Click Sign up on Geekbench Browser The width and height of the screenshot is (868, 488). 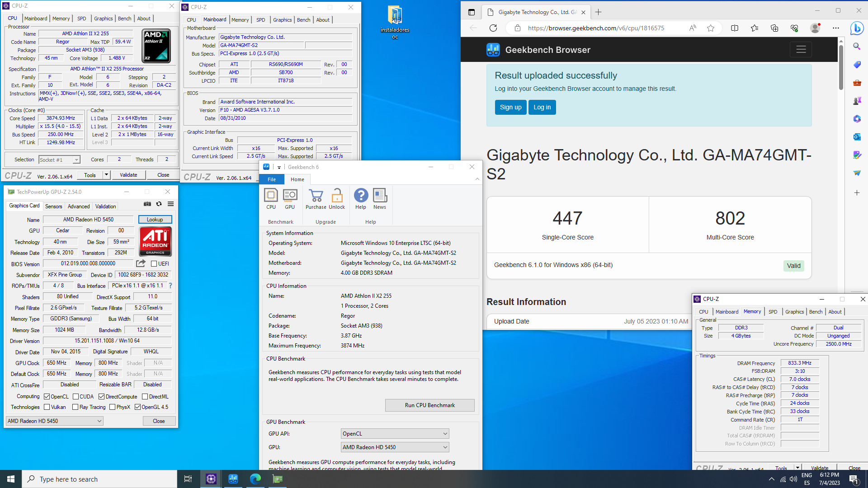(511, 107)
